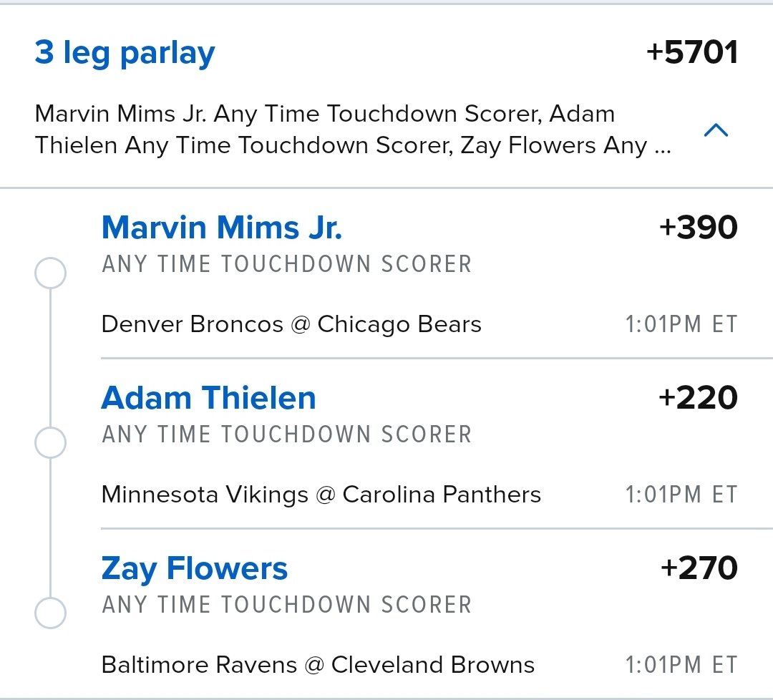Click the Zay Flowers leg status circle
Screen dimensions: 773x700
[50, 613]
